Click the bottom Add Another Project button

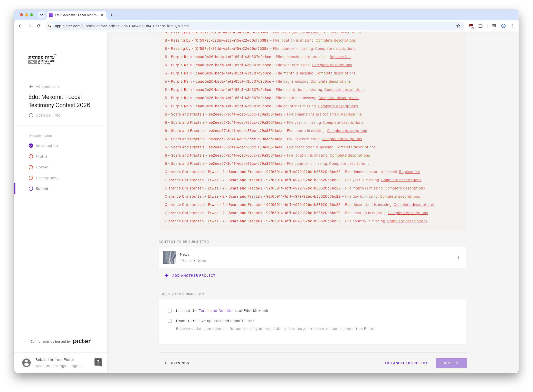click(x=406, y=363)
